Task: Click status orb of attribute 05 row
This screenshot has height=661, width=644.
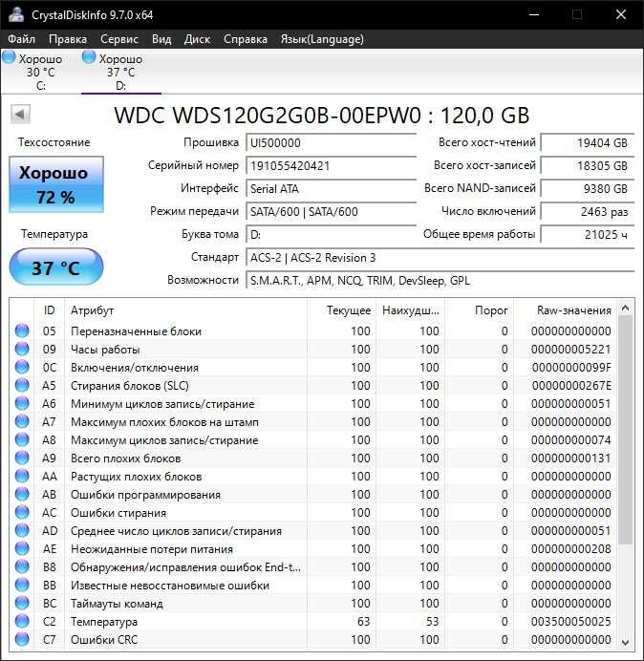Action: [x=22, y=330]
